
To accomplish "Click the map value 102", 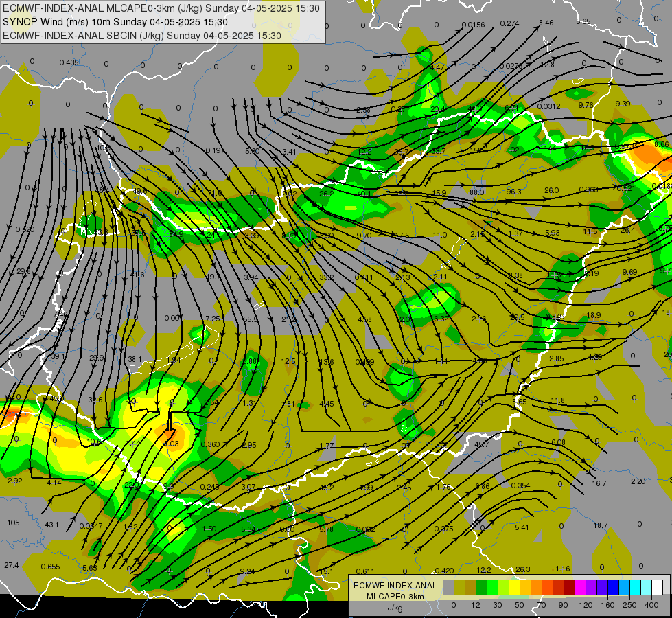I will click(x=513, y=150).
